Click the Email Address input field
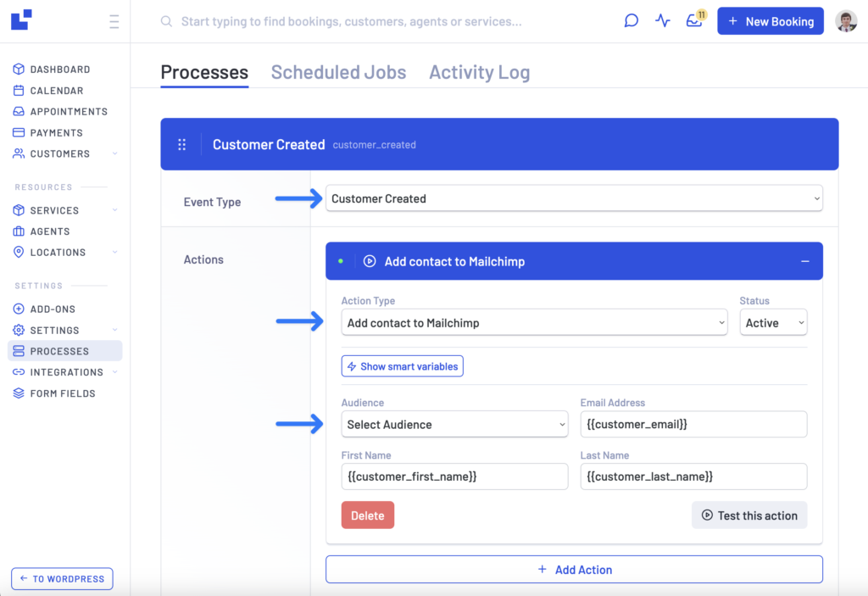This screenshot has height=596, width=868. 693,425
